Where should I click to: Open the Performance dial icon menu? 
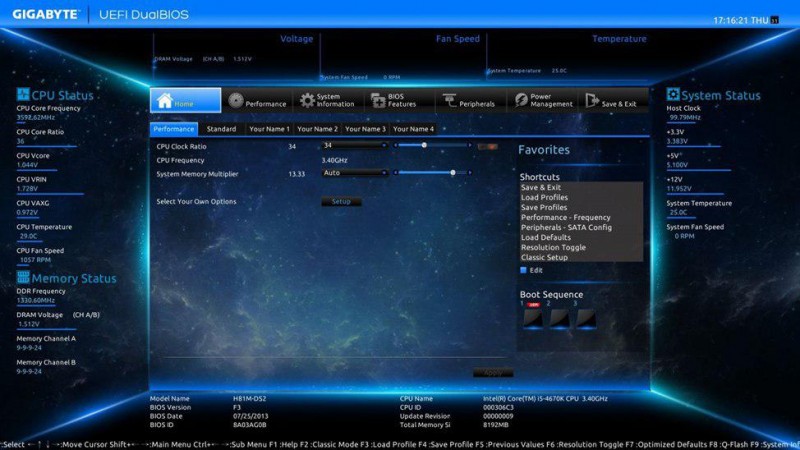tap(235, 101)
